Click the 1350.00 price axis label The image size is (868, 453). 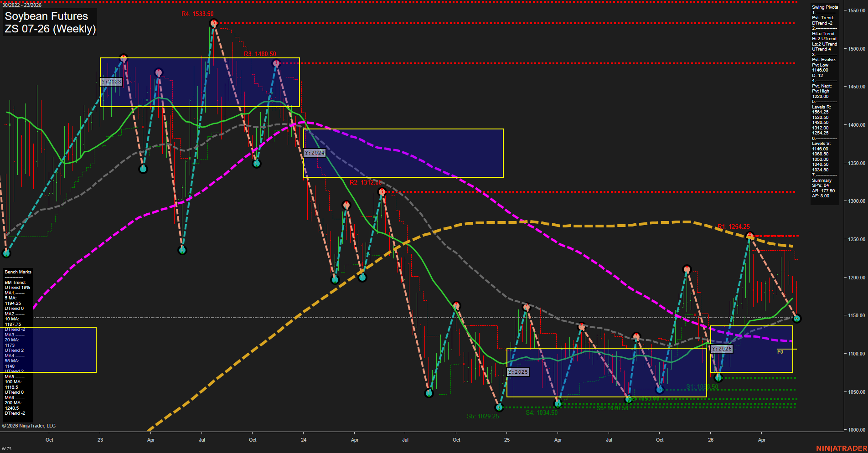pos(857,163)
